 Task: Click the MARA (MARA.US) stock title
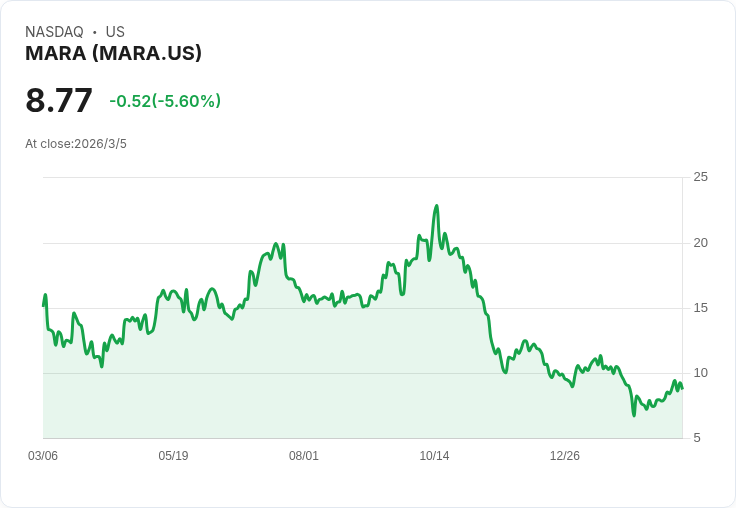[x=113, y=53]
